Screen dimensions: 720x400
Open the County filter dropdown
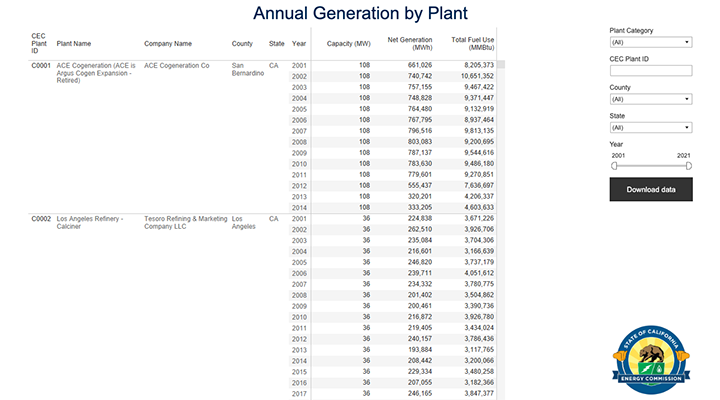click(x=651, y=99)
